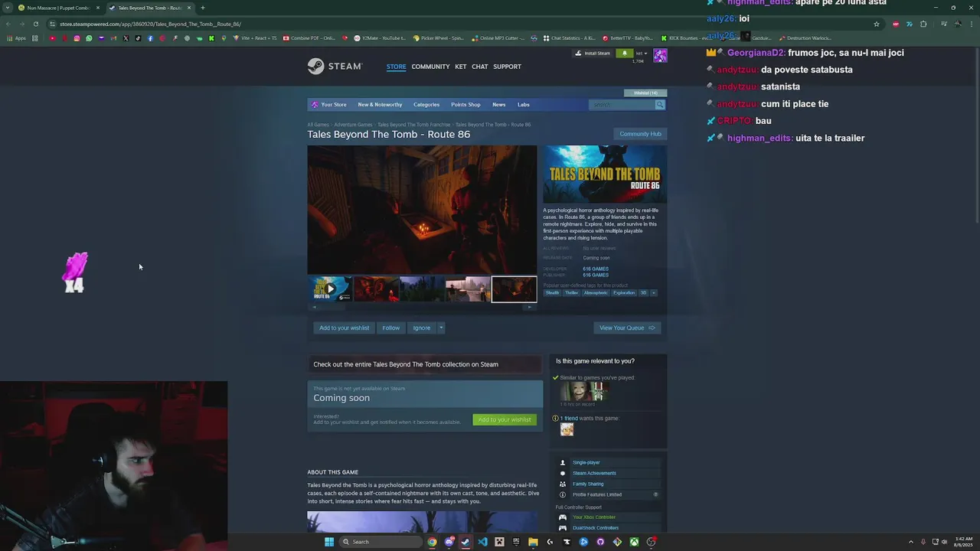This screenshot has height=551, width=980.
Task: Open the user avatar in Steam header
Action: click(660, 56)
